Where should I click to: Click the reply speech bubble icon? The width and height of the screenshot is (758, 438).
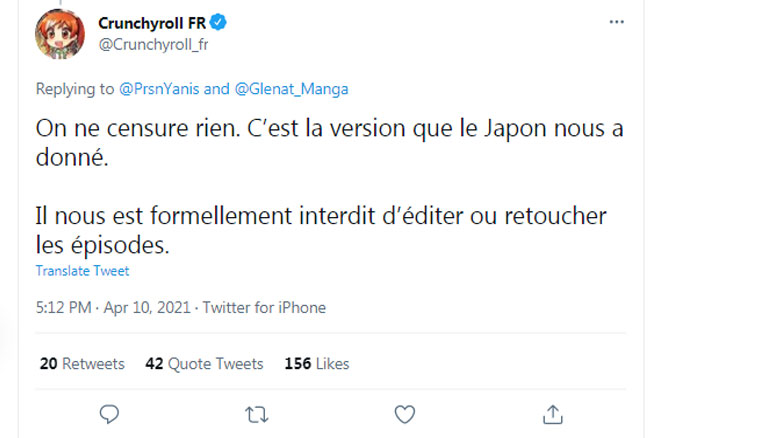[110, 413]
